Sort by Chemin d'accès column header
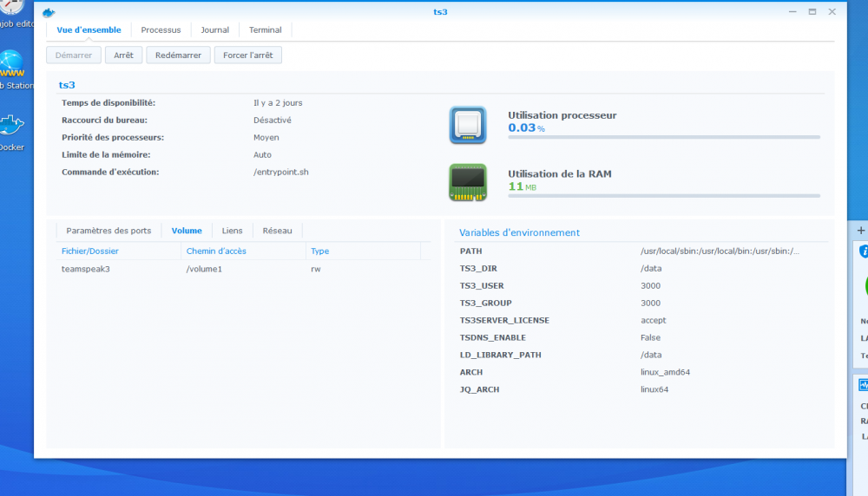 [x=216, y=251]
